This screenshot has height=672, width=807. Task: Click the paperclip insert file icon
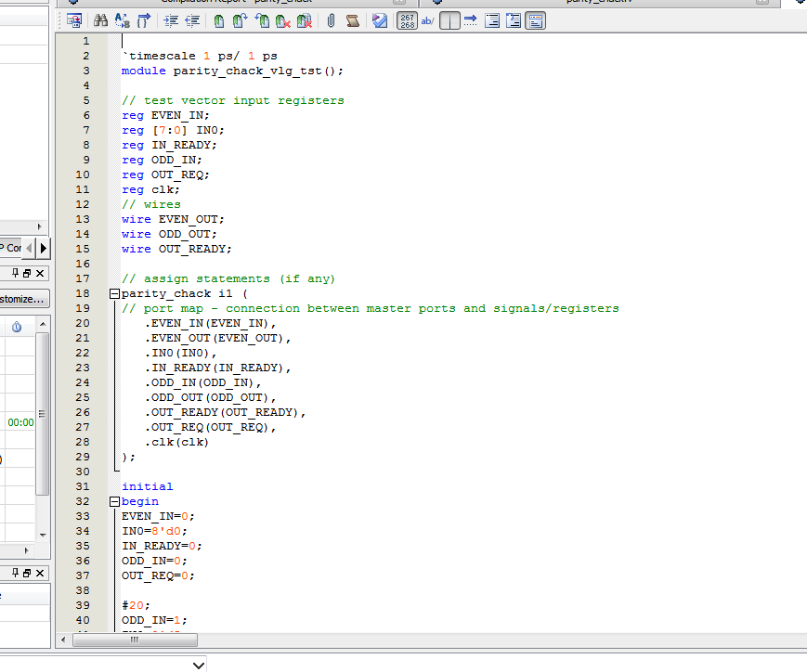331,20
